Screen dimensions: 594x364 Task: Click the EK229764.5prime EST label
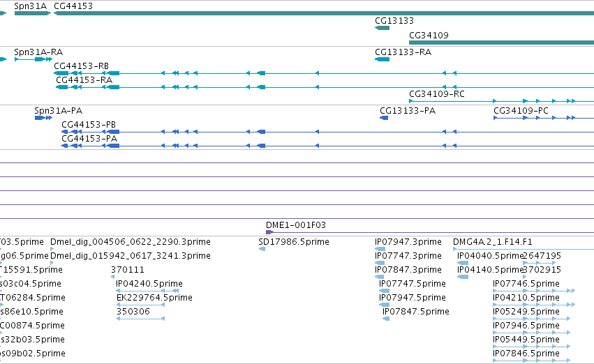point(154,298)
